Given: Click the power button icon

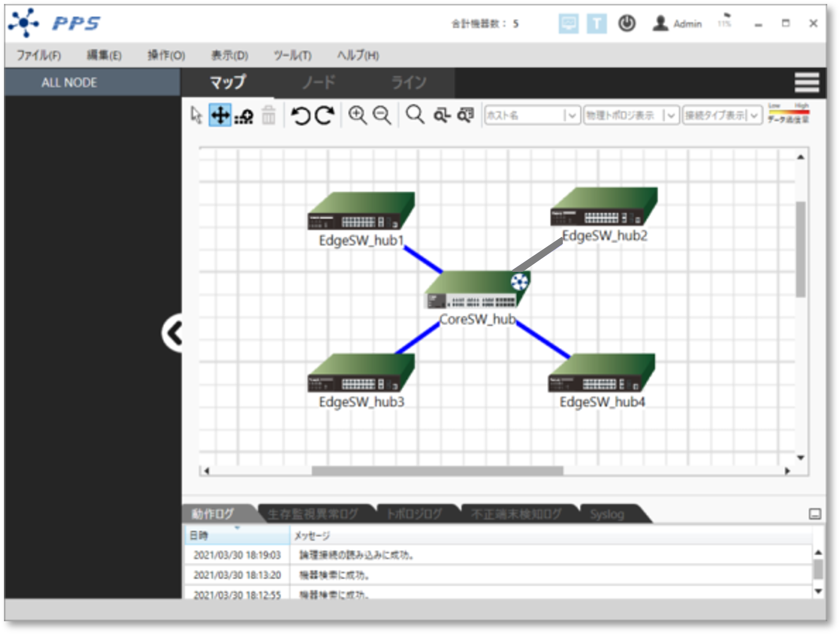Looking at the screenshot, I should (627, 23).
